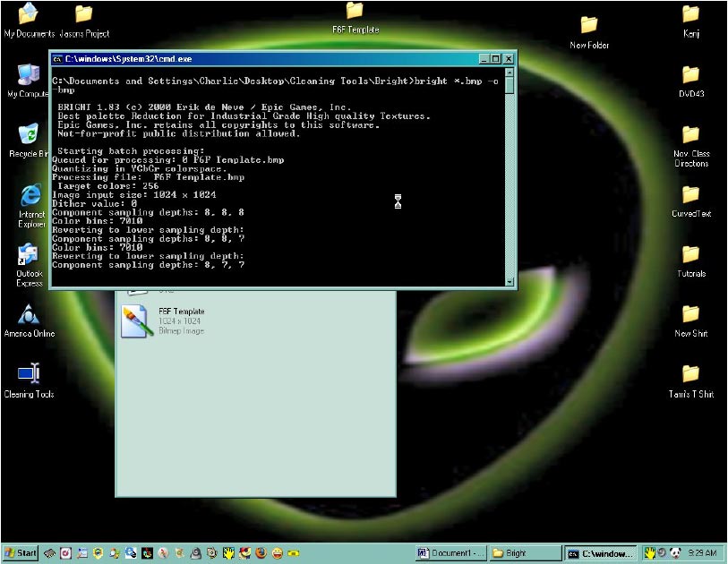
Task: Switch to Bright folder taskbar button
Action: tap(526, 553)
